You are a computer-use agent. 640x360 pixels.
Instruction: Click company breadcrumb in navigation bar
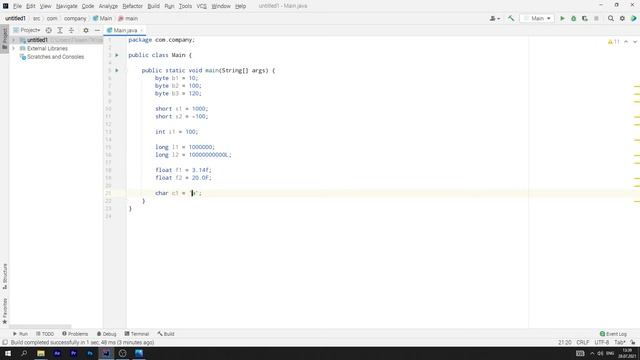tap(75, 18)
